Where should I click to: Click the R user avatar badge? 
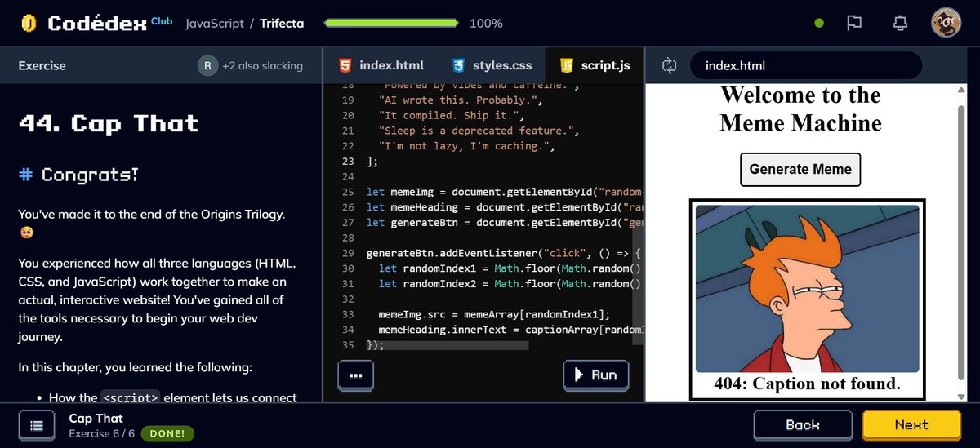click(207, 65)
